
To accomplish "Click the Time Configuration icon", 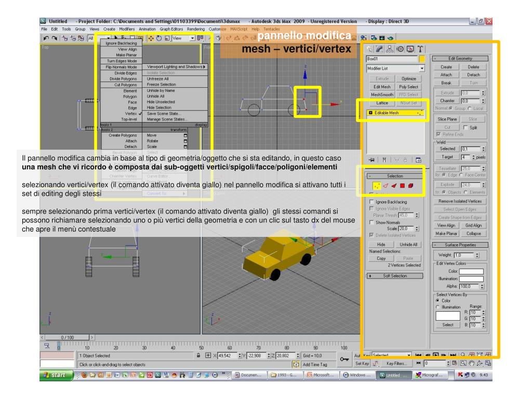I will [x=455, y=363].
